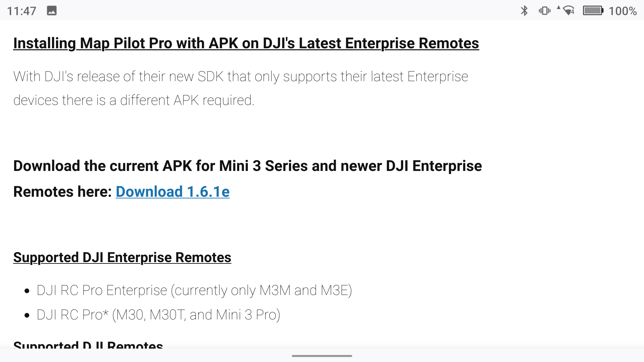
Task: Tap the intro paragraph about DJI's new SDK
Action: pyautogui.click(x=240, y=88)
